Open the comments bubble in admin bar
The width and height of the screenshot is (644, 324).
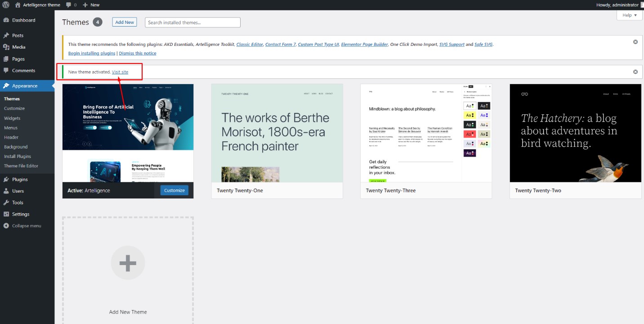(71, 5)
